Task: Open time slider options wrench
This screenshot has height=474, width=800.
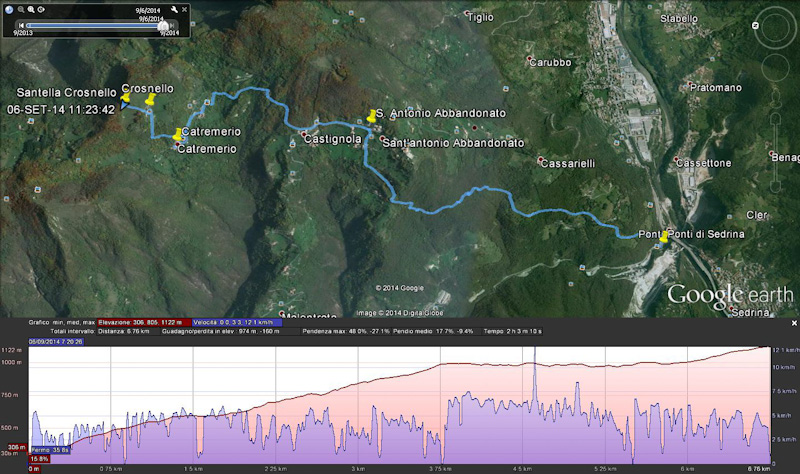Action: pos(174,9)
